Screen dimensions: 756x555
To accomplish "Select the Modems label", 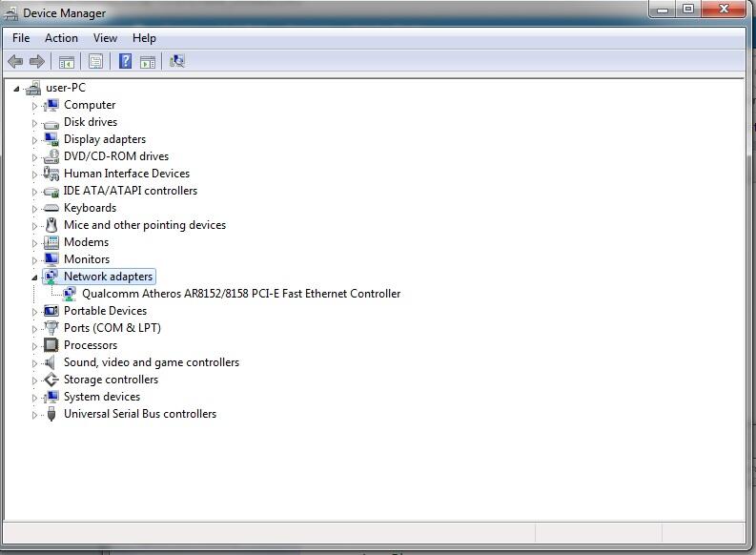I will click(87, 242).
